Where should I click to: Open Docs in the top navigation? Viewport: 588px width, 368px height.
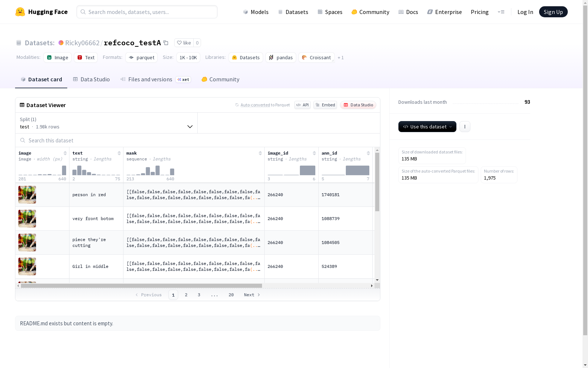click(408, 12)
